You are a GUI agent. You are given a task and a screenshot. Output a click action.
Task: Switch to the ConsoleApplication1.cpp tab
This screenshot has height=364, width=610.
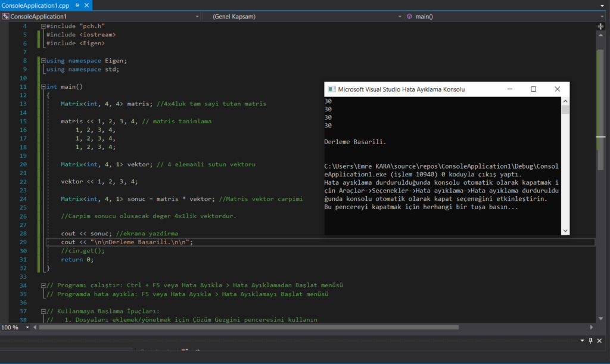coord(35,5)
